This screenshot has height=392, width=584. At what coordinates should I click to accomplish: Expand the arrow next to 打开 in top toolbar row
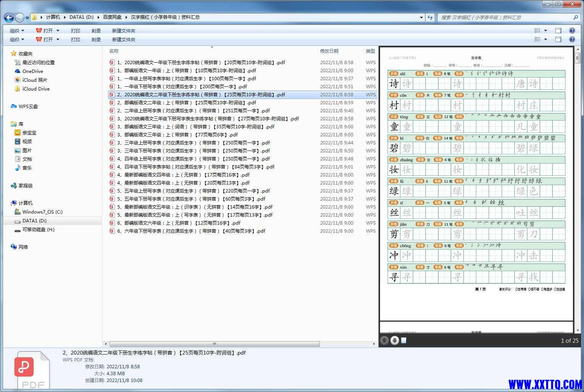(x=58, y=31)
